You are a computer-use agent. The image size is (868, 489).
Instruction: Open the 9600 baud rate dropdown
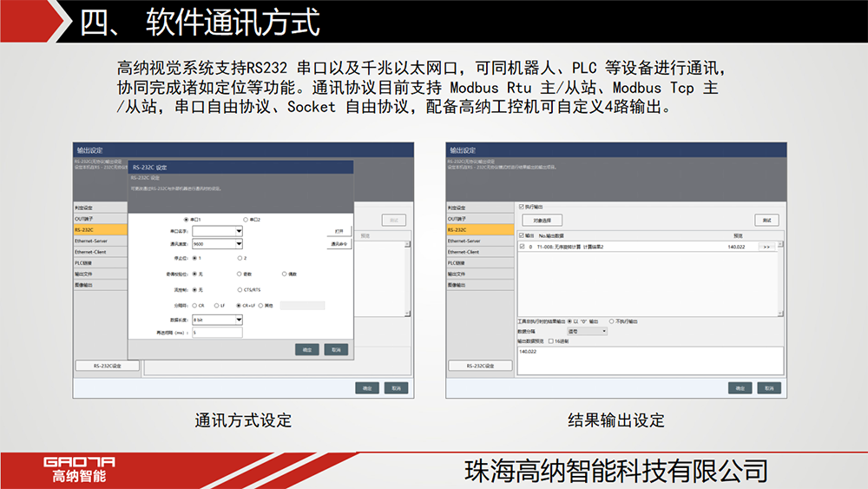click(217, 245)
